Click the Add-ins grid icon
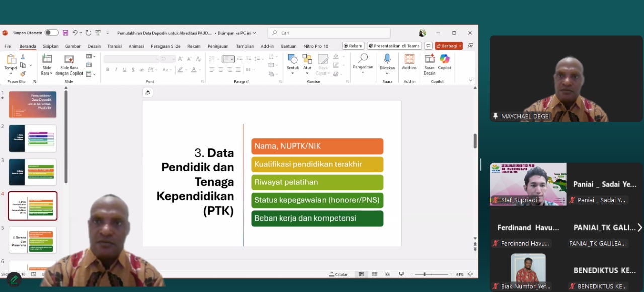Image resolution: width=644 pixels, height=292 pixels. (409, 62)
